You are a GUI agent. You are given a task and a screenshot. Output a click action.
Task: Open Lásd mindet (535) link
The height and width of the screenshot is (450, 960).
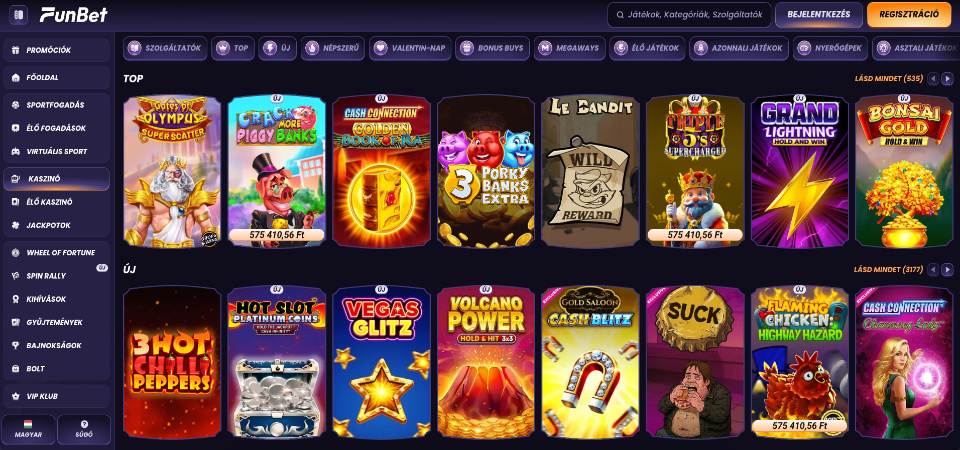tap(888, 78)
